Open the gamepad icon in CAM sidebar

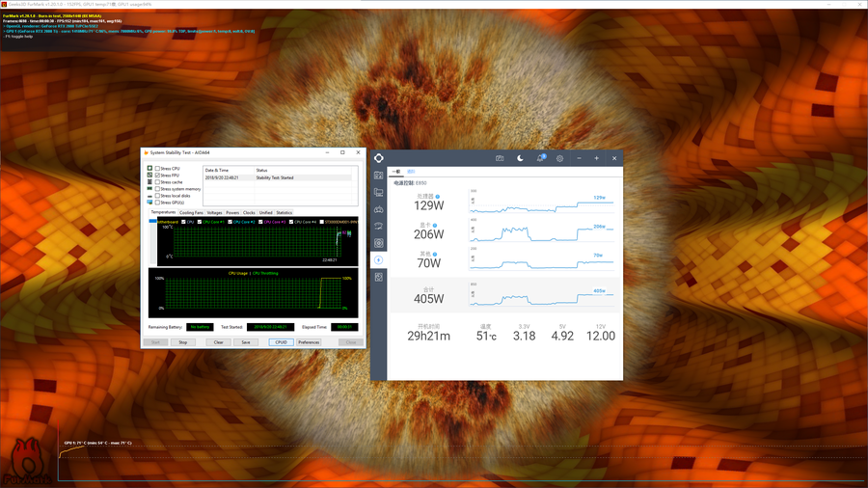pos(379,209)
